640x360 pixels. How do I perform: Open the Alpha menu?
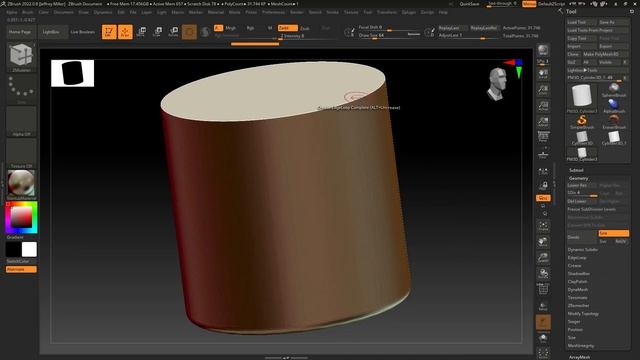point(11,12)
